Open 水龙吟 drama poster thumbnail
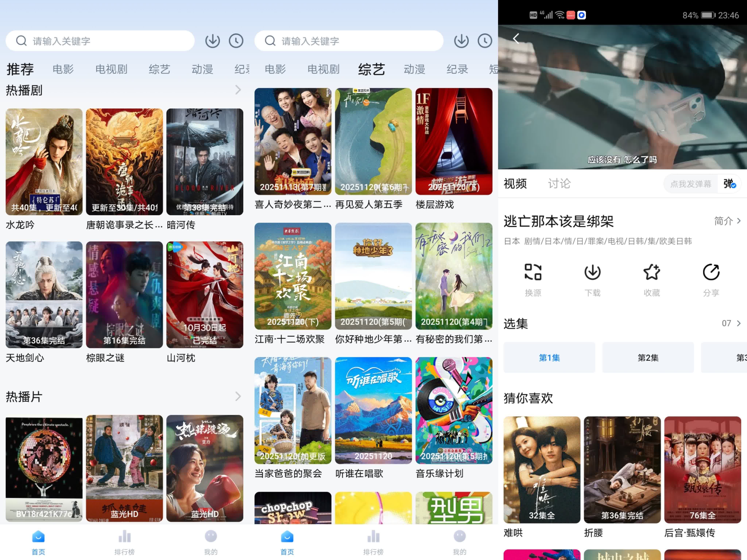The width and height of the screenshot is (747, 560). click(44, 162)
